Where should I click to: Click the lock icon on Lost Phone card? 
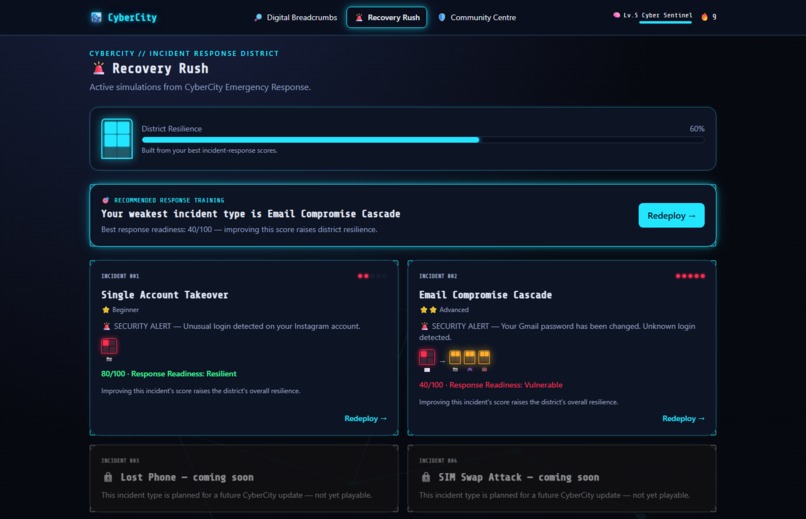click(108, 477)
